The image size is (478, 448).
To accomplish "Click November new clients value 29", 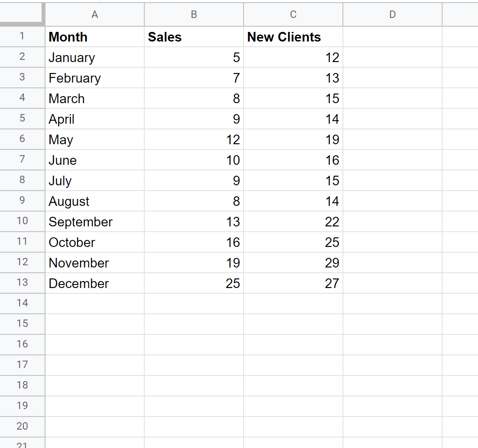I will [293, 263].
